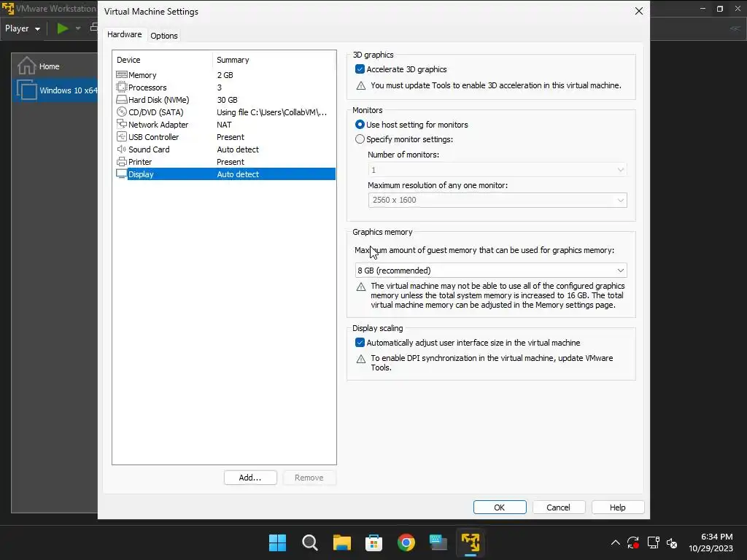Viewport: 747px width, 560px height.
Task: Click the Cancel button
Action: [x=558, y=507]
